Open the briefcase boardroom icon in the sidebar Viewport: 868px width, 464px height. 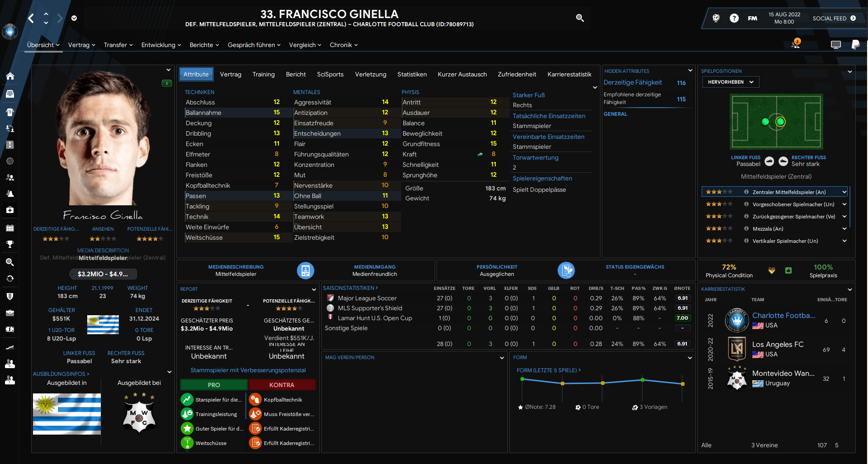tap(10, 313)
